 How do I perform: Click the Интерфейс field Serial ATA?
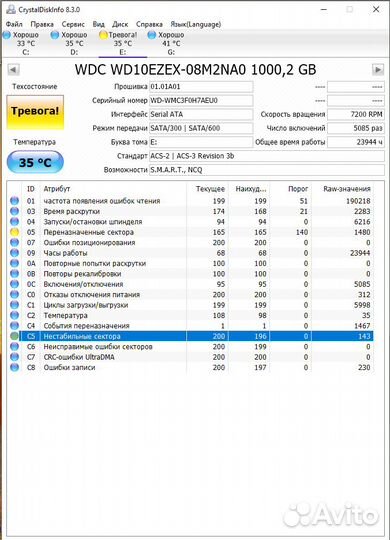point(201,114)
